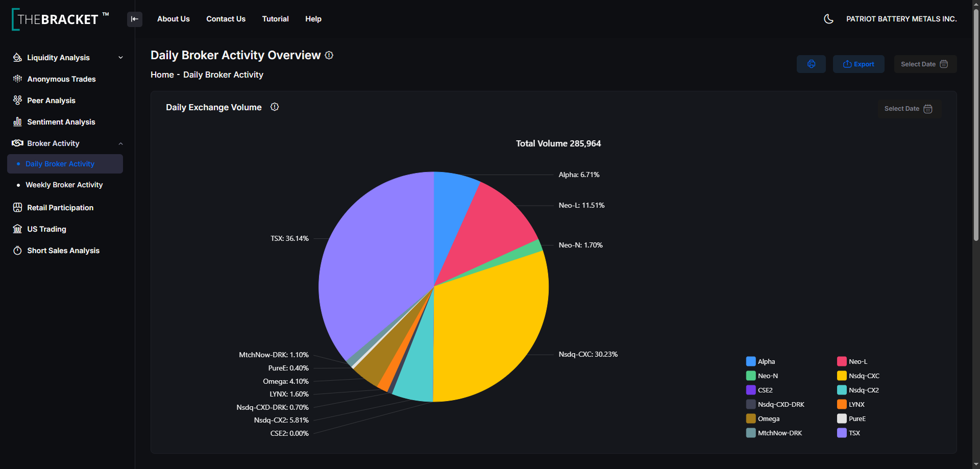Image resolution: width=980 pixels, height=469 pixels.
Task: Select Daily Broker Activity submenu item
Action: click(65, 164)
